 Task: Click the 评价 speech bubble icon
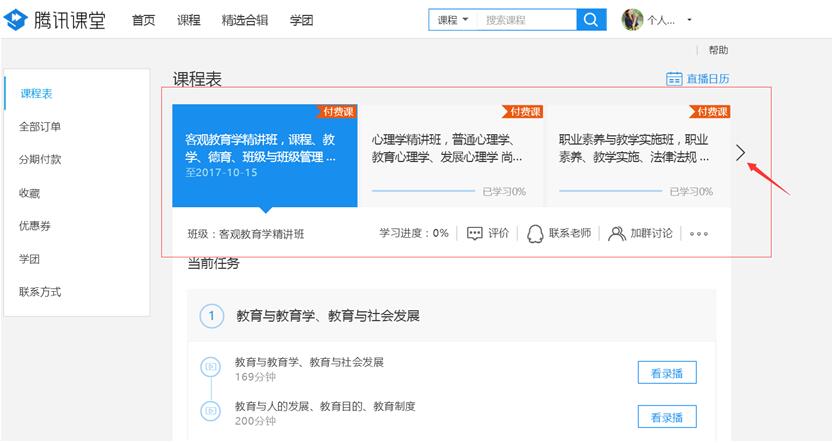tap(474, 233)
